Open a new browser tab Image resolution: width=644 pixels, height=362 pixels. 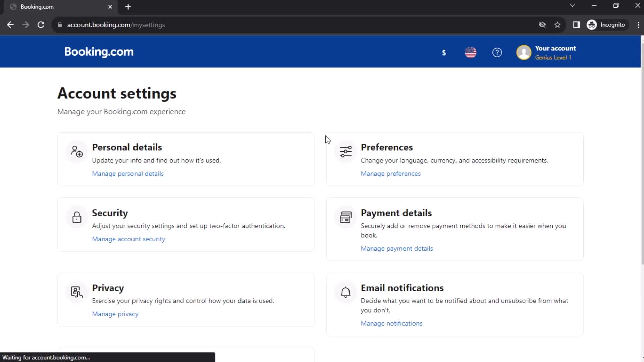pos(128,7)
